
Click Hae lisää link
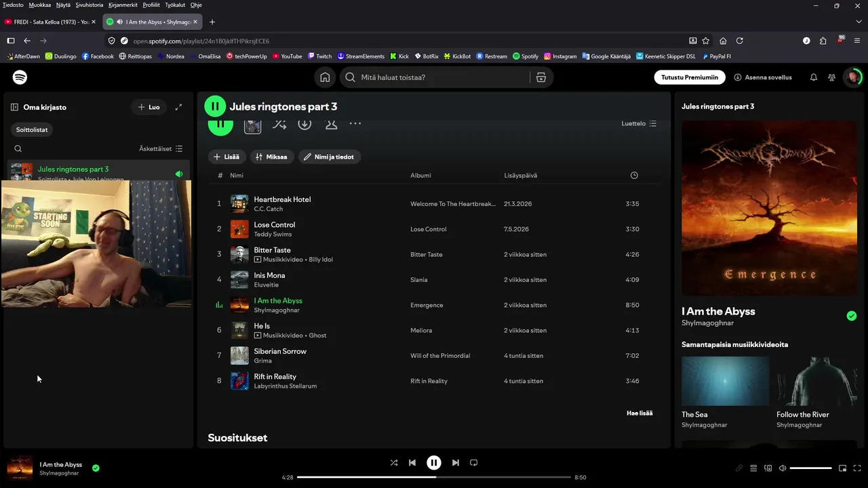(x=639, y=413)
